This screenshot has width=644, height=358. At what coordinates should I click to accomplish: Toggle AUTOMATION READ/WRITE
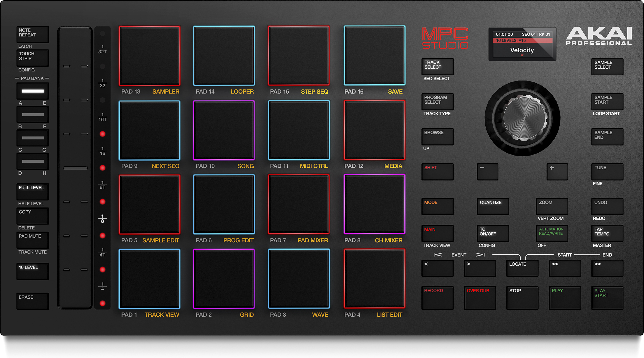click(551, 233)
